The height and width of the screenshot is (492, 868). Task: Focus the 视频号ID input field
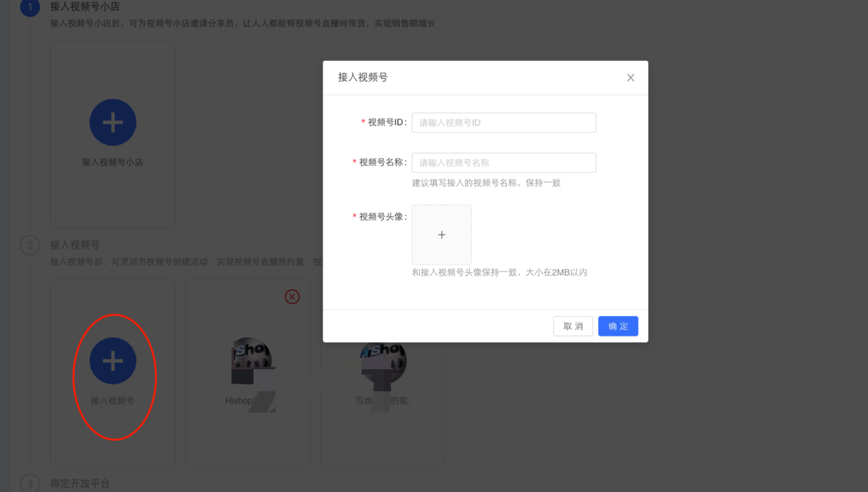coord(504,123)
